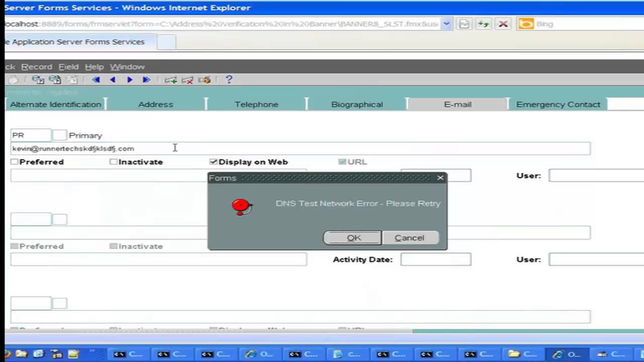
Task: Click the red alarm bell dialog icon
Action: click(x=242, y=206)
